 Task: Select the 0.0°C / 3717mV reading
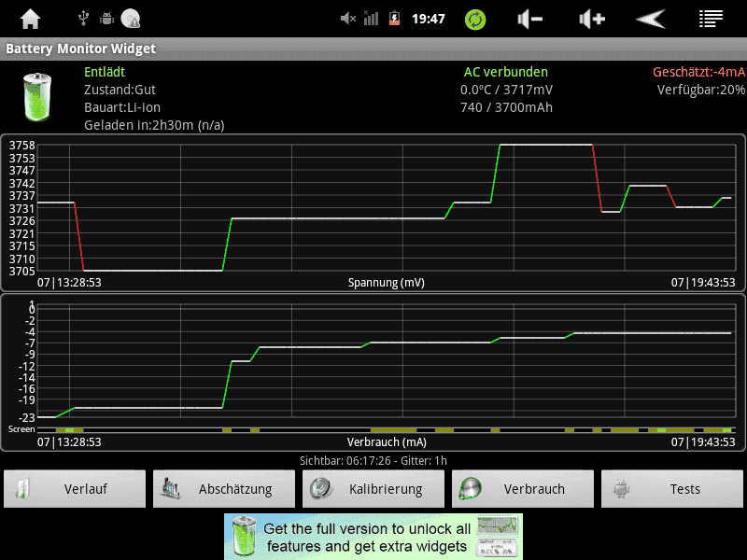point(506,90)
